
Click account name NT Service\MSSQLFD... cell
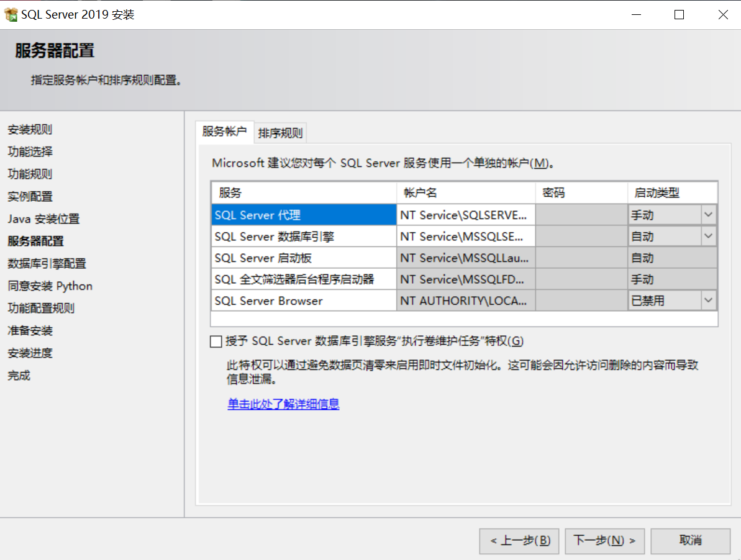point(466,279)
